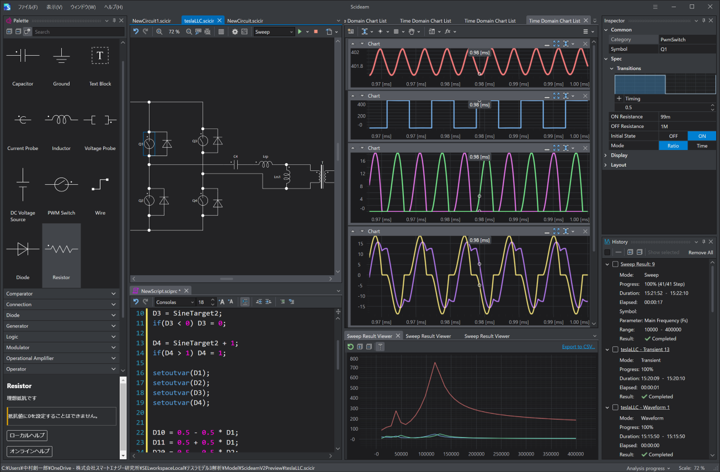Click Remove All in History panel
The width and height of the screenshot is (720, 472).
coord(700,253)
